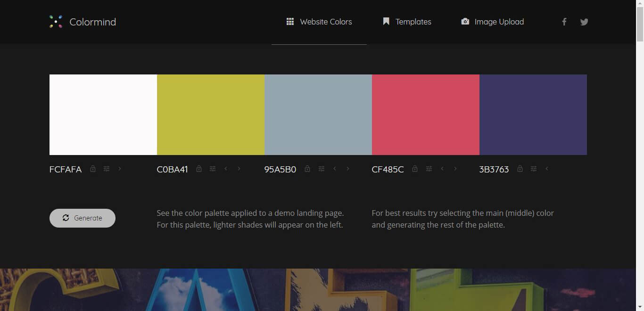Screen dimensions: 644x311
Task: Lock the 3B3763 color
Action: pos(520,169)
